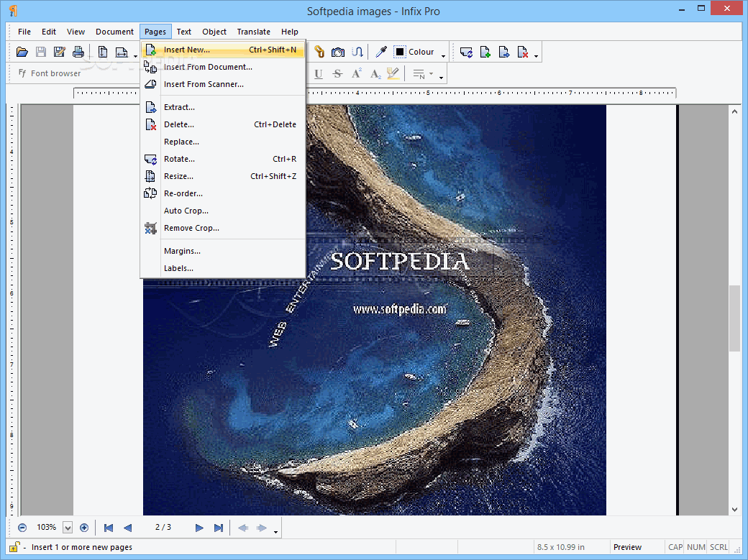Select the fit page height icon

pos(103,52)
